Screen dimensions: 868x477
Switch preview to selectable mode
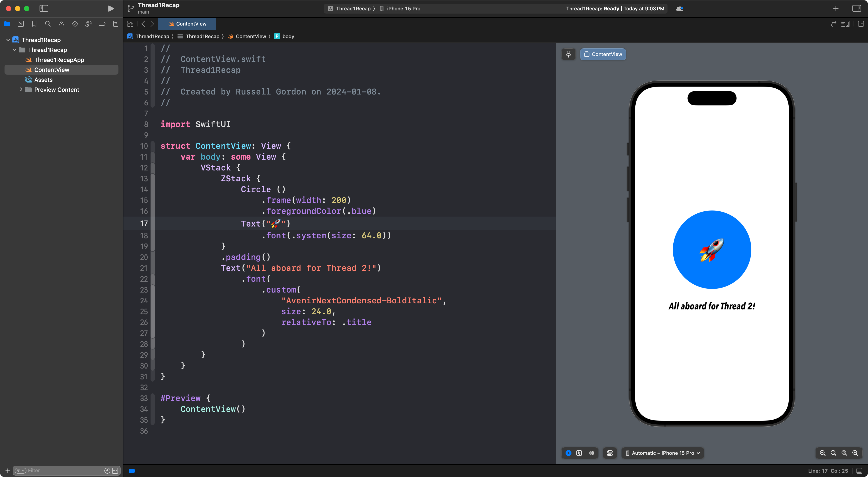coord(580,453)
